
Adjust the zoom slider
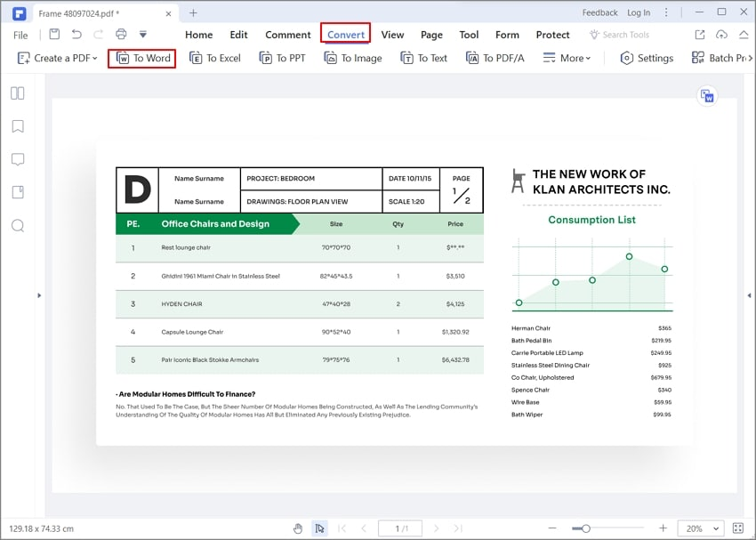pos(587,528)
